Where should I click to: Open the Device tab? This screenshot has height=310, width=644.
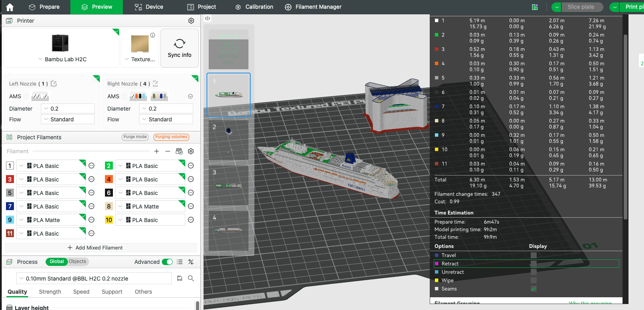tap(149, 7)
